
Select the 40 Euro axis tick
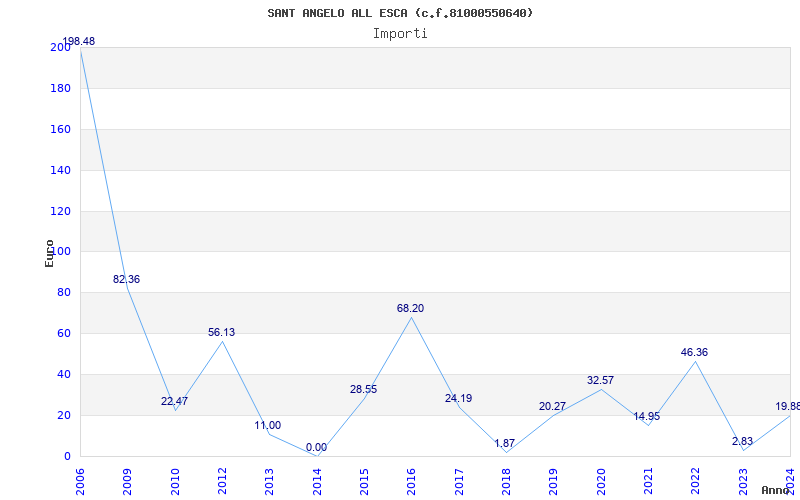(x=63, y=374)
